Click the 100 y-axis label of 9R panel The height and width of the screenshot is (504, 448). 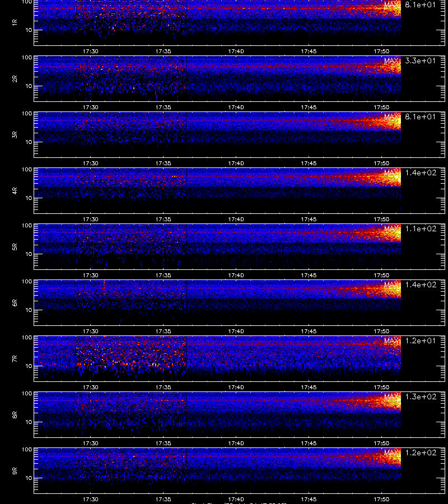tap(27, 450)
